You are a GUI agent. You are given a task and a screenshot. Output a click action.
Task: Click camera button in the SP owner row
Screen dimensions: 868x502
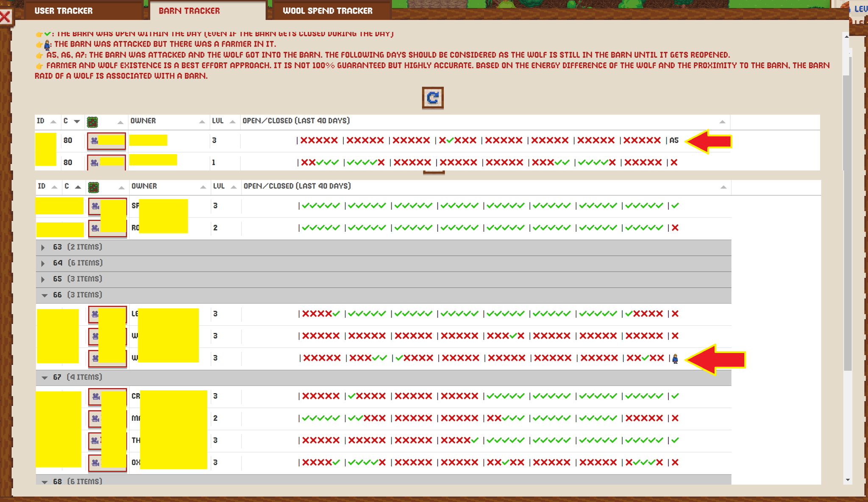pos(95,206)
